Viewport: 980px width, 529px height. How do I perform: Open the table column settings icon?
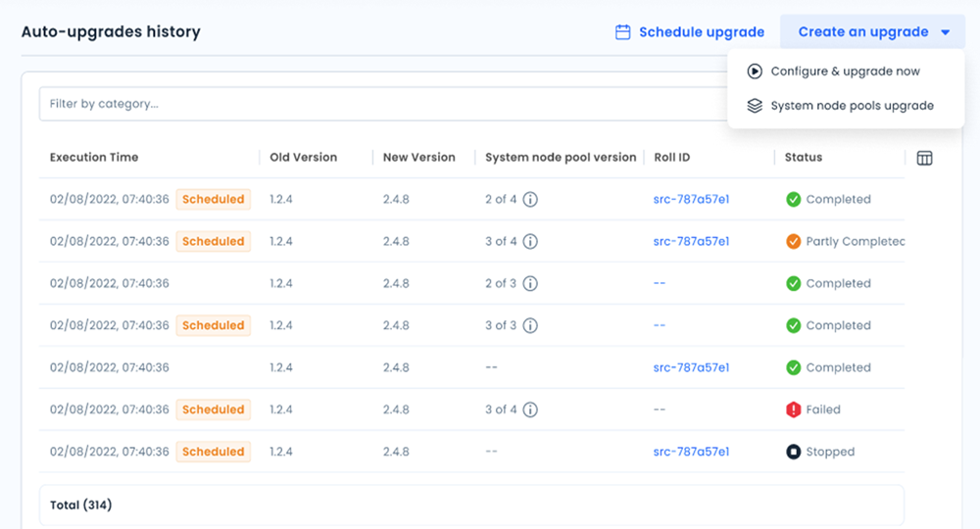(x=924, y=158)
